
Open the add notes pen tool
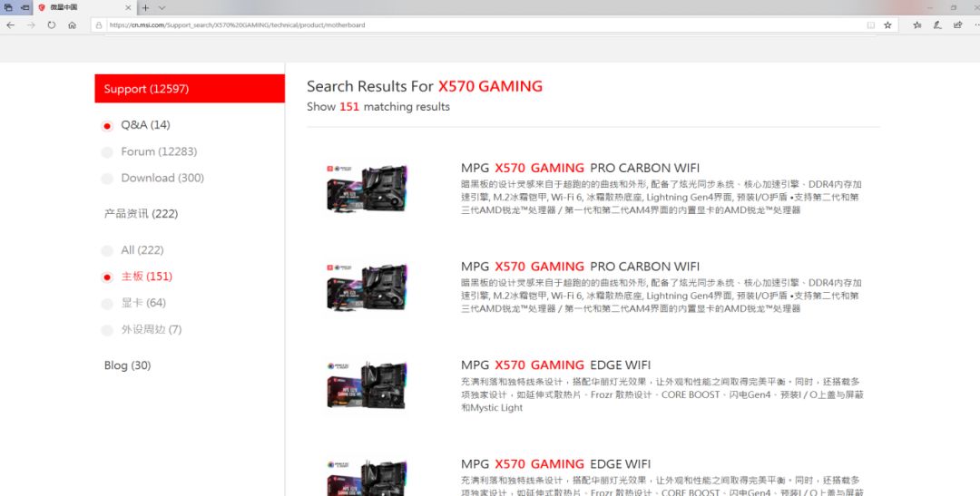(936, 25)
